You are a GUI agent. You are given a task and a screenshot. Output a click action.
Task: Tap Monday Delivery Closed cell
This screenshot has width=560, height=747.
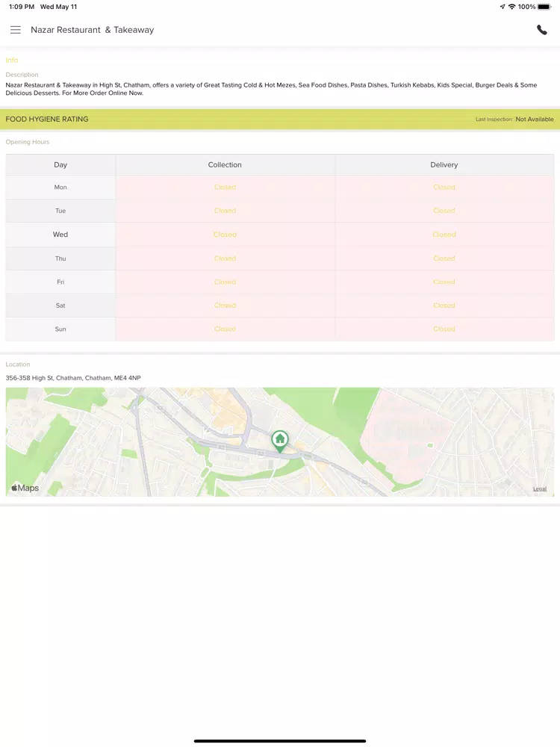pos(444,187)
